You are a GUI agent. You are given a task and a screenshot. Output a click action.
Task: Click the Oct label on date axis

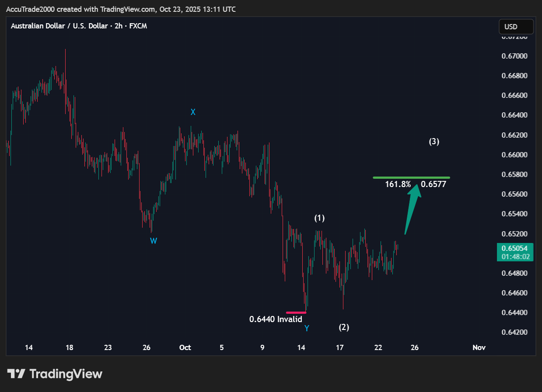pyautogui.click(x=185, y=348)
